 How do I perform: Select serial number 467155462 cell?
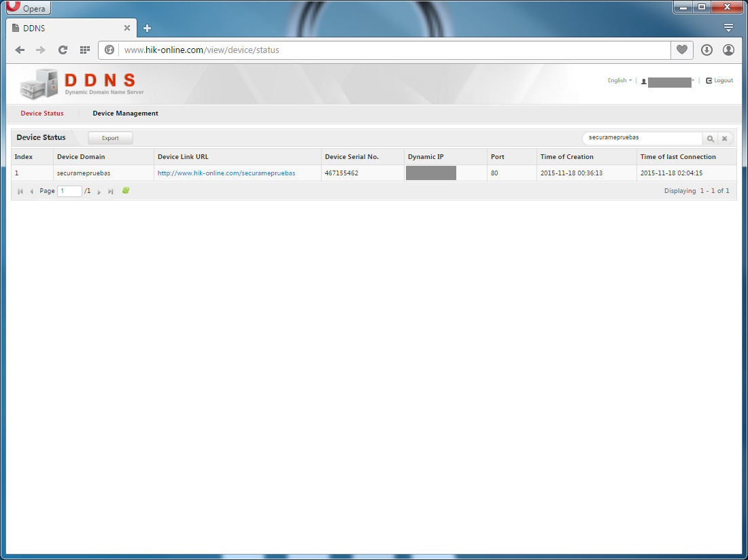tap(362, 173)
